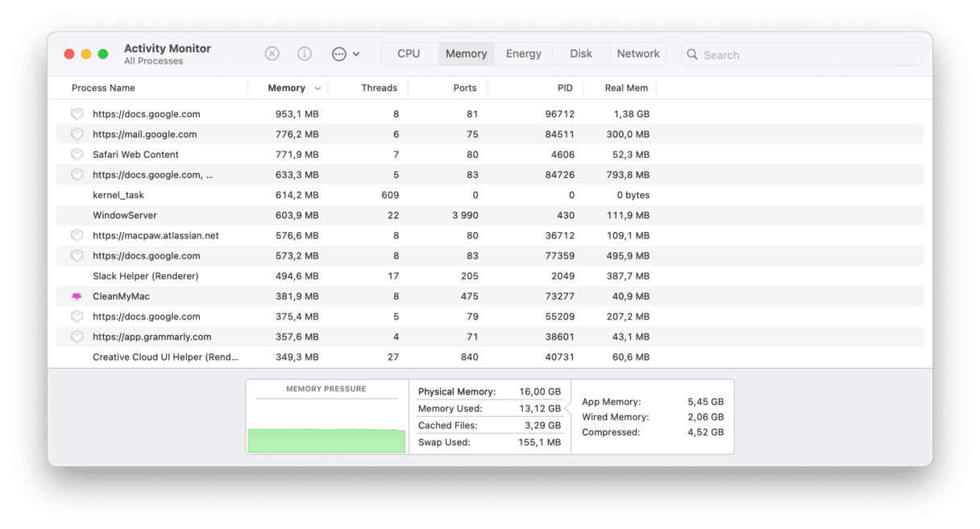Click the magnifying glass search icon
Screen dimensions: 980x529
click(692, 55)
